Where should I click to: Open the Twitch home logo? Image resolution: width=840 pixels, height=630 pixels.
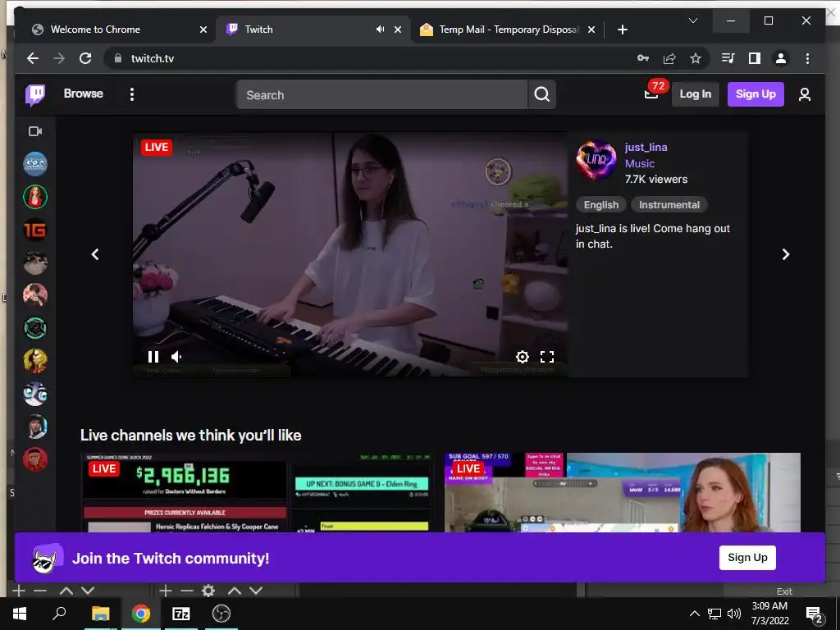tap(35, 95)
